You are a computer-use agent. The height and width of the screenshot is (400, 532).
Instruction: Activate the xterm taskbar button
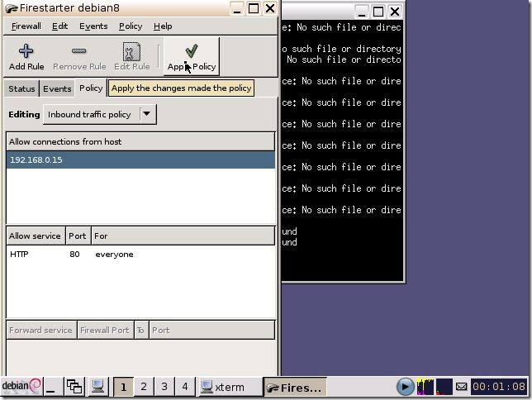click(230, 387)
